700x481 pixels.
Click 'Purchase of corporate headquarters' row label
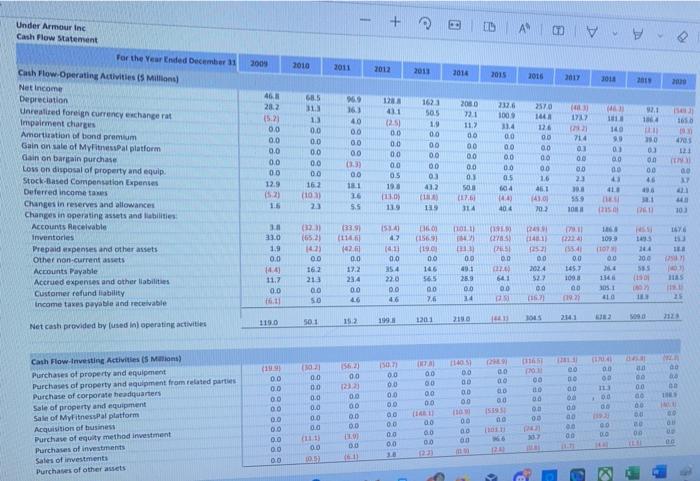pos(96,395)
